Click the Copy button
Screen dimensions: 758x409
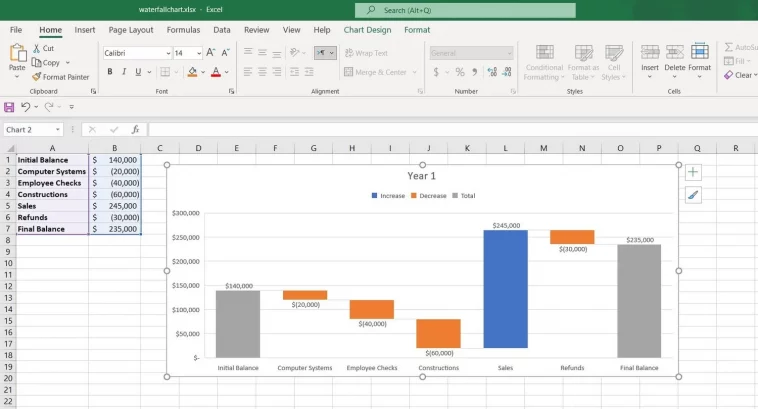pyautogui.click(x=46, y=62)
